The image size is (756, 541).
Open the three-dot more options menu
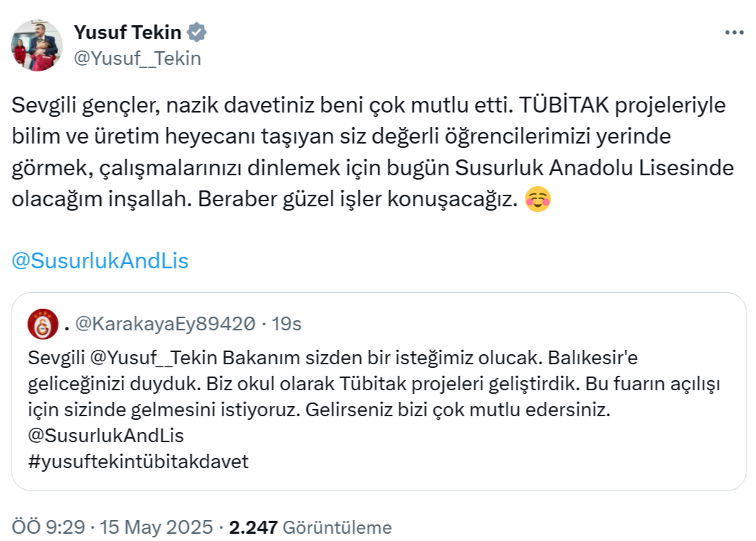[734, 32]
